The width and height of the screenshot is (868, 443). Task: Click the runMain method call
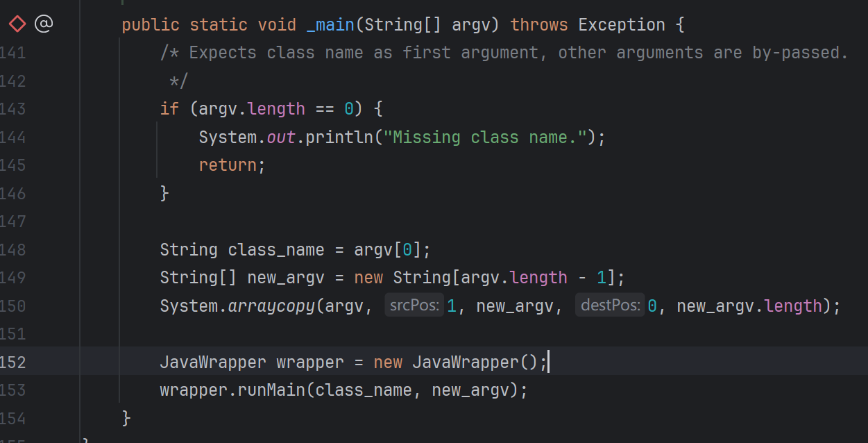[x=271, y=390]
